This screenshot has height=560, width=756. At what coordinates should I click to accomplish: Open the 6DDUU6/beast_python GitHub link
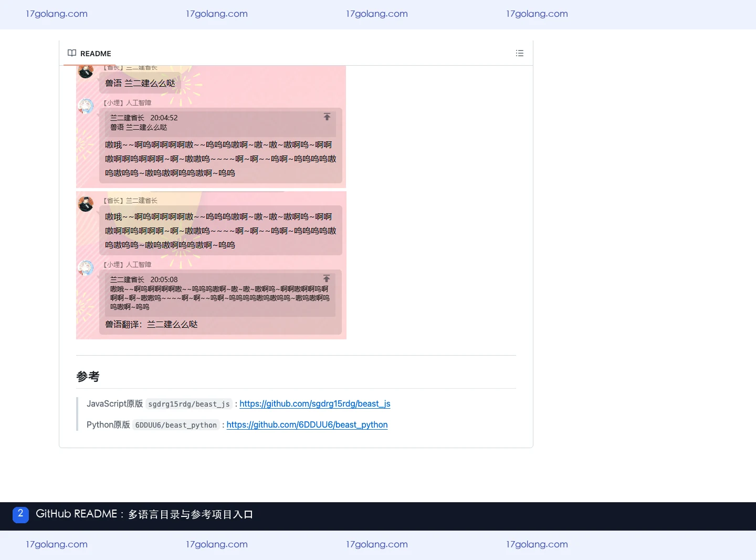(x=307, y=424)
